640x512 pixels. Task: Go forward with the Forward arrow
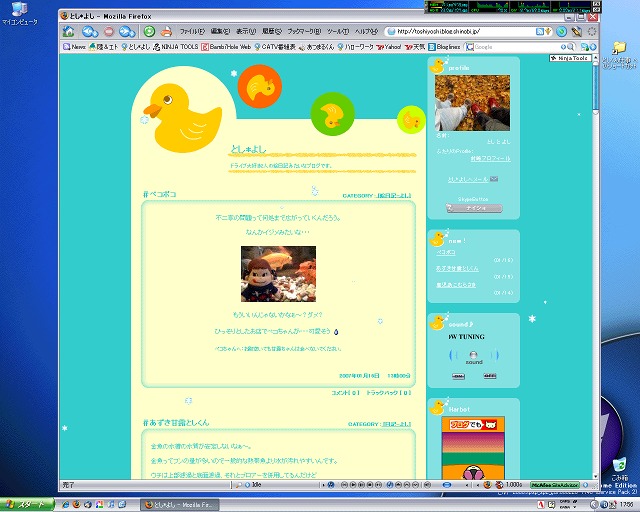point(127,31)
